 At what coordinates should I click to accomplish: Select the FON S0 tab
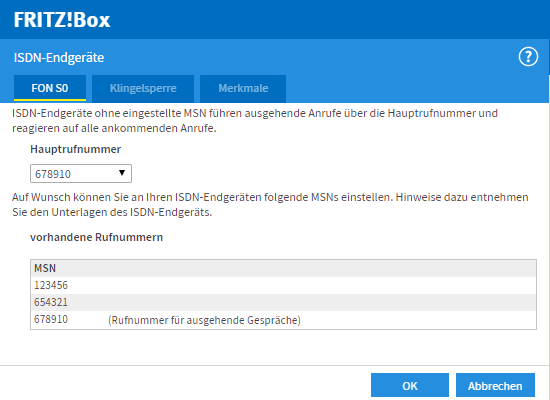click(x=50, y=88)
